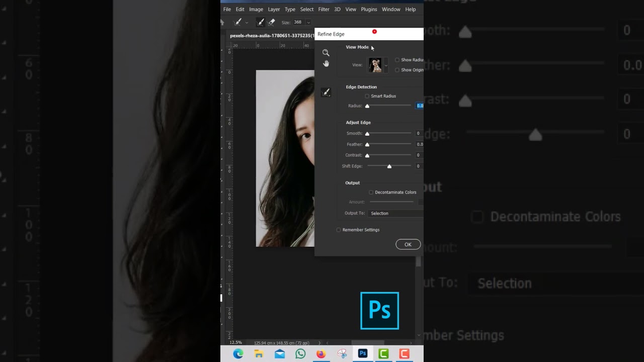Open the View menu
This screenshot has height=362, width=644.
pos(351,9)
